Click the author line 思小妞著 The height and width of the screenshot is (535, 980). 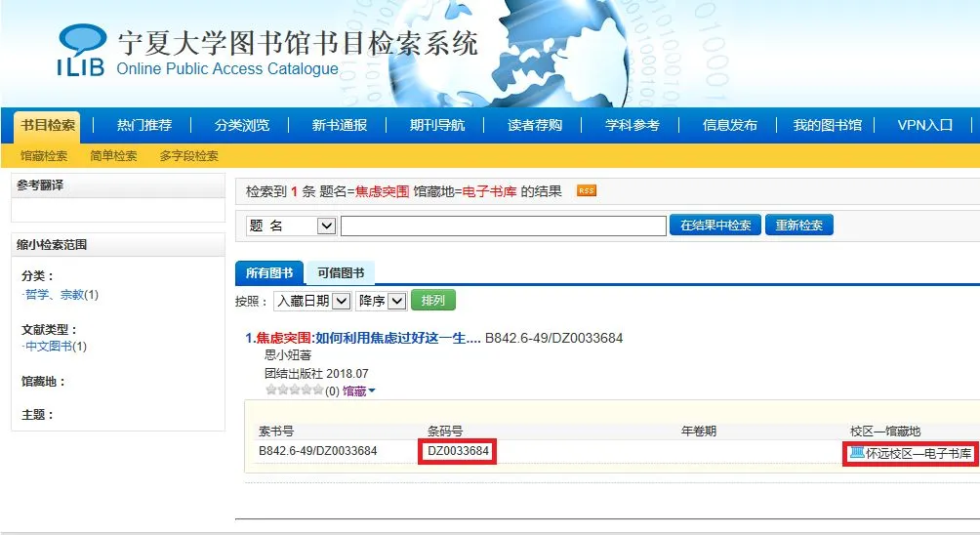tap(288, 355)
